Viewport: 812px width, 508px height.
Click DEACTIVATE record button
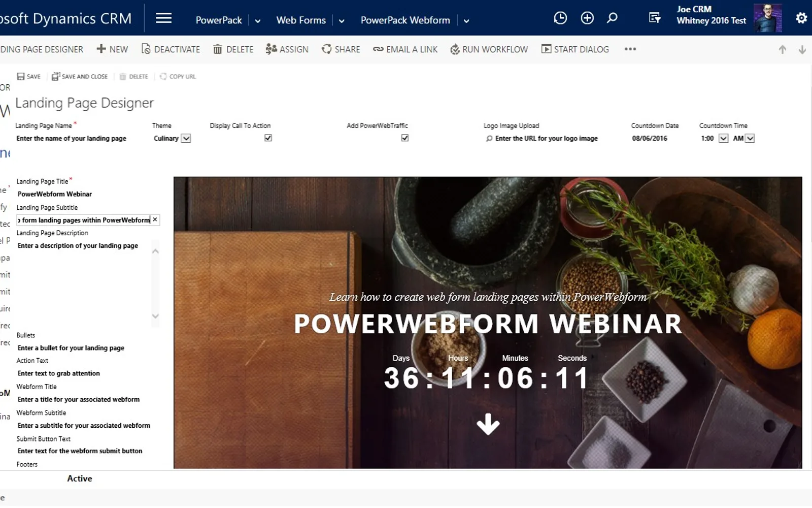point(171,49)
